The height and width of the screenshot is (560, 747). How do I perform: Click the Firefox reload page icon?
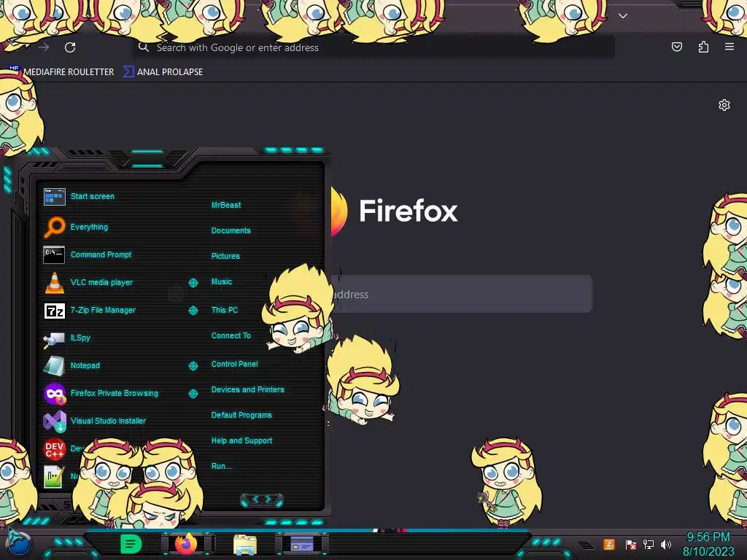coord(70,47)
